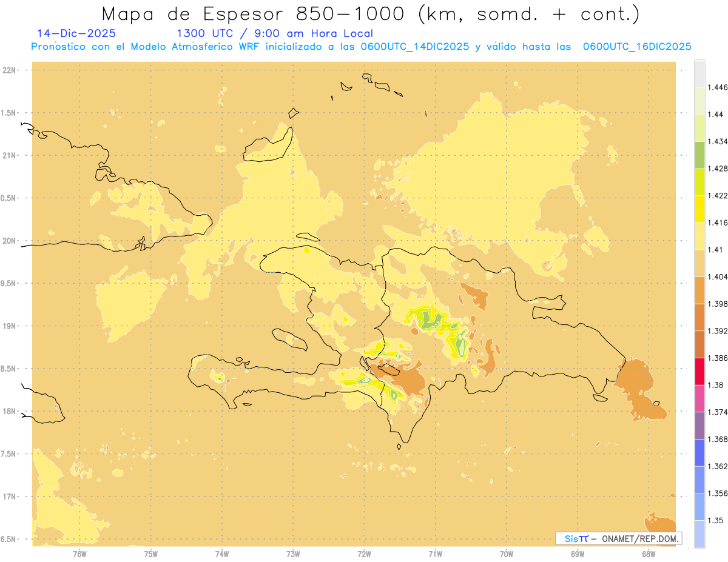The image size is (728, 562).
Task: Click the green color bar segment between 1.428 and 1.434
Action: [x=699, y=155]
